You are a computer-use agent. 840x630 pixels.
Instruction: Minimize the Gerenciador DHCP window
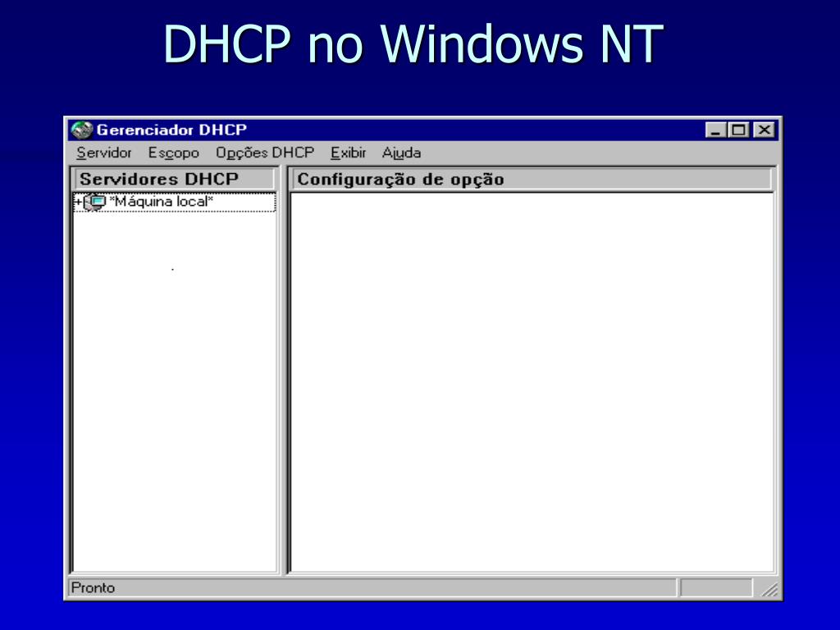coord(715,130)
